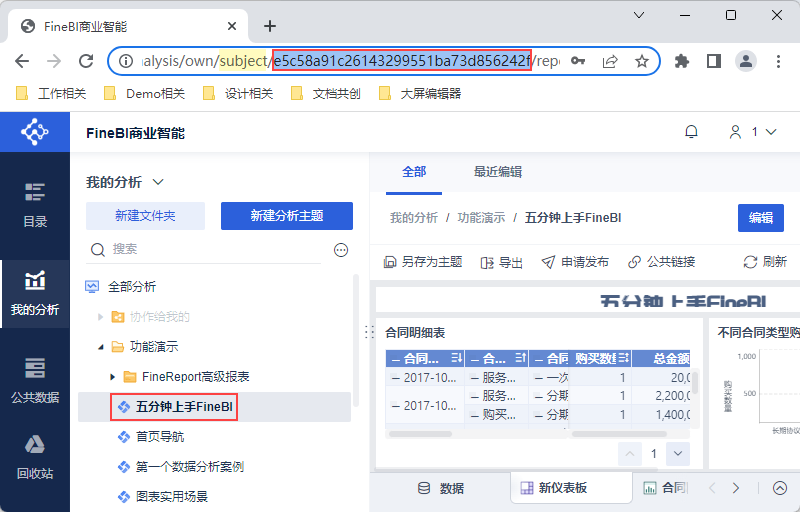Screen dimensions: 800x512
Task: Switch to the 合同 component bottom tab
Action: tap(665, 489)
